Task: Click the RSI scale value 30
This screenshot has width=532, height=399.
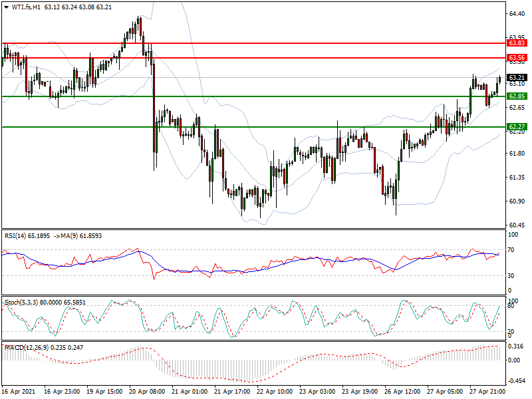Action: [511, 276]
